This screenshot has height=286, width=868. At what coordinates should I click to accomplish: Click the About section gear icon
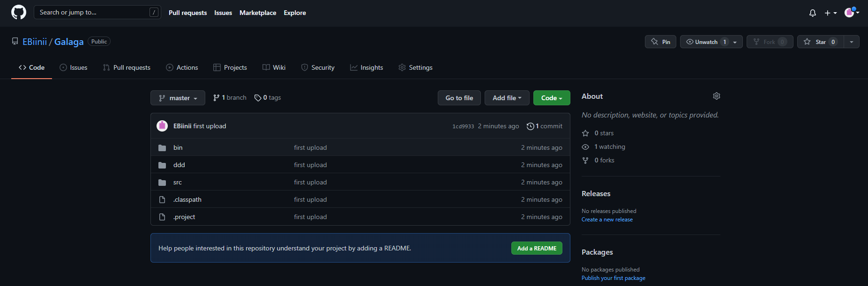(x=717, y=96)
